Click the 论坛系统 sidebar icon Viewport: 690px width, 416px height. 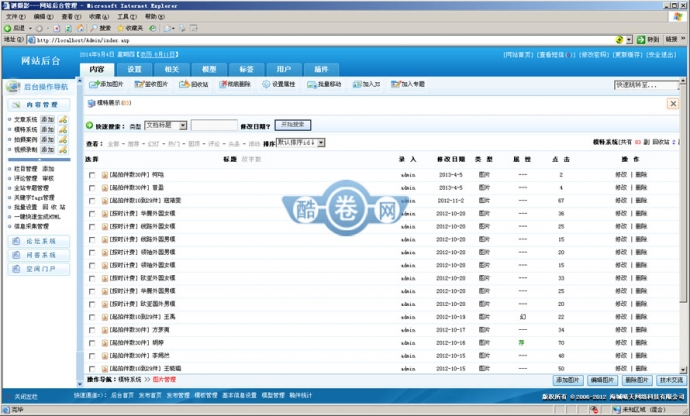click(16, 241)
